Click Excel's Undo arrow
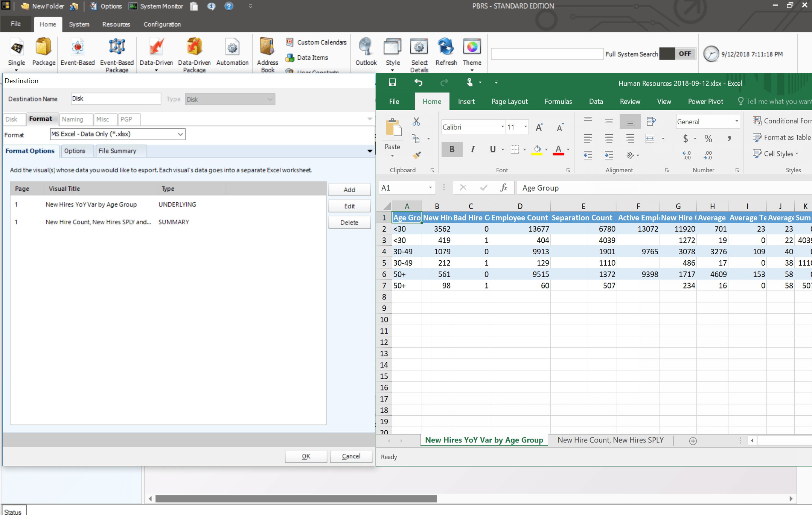Image resolution: width=812 pixels, height=515 pixels. [x=418, y=82]
